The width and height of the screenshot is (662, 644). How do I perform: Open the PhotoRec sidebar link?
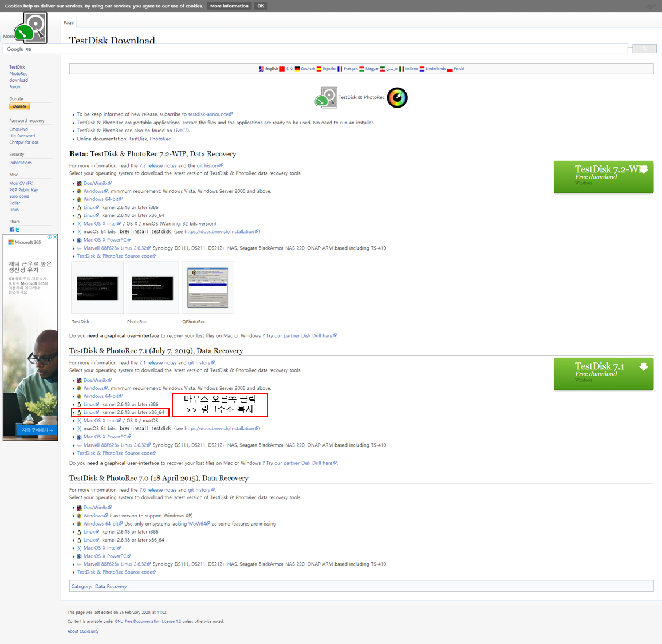[18, 74]
